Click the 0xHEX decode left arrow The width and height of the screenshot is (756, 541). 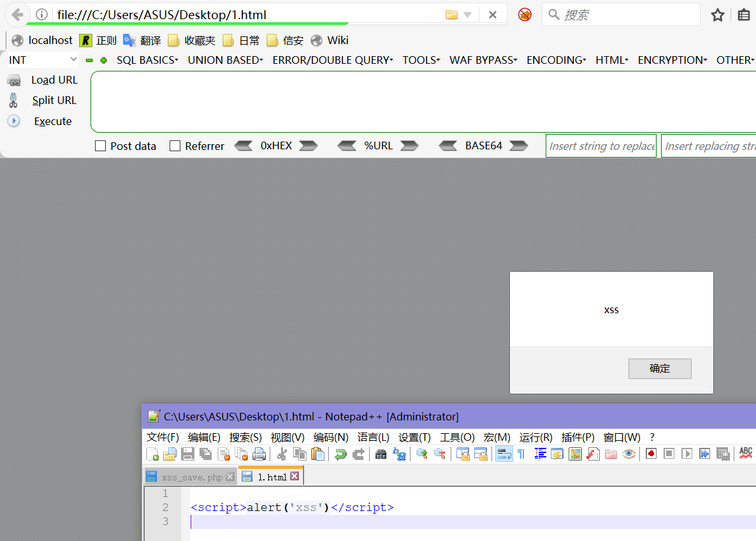pos(244,145)
